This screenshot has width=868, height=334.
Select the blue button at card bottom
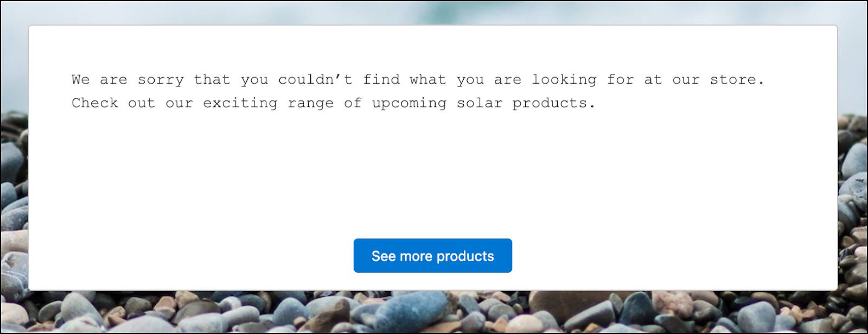tap(432, 255)
